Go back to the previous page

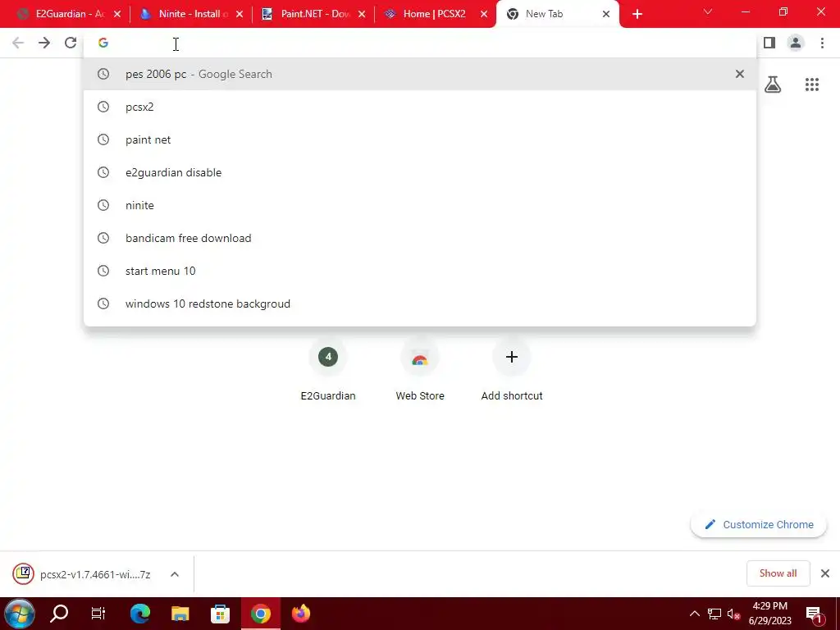click(x=18, y=43)
